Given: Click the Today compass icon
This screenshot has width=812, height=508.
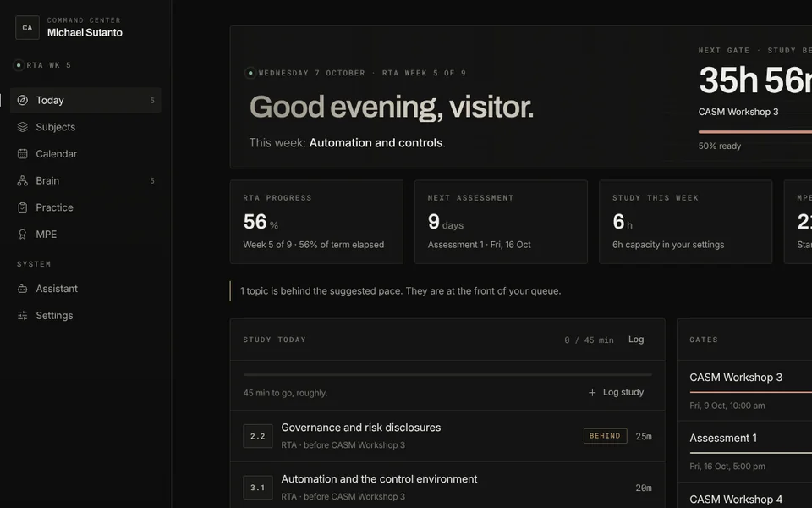Looking at the screenshot, I should click(x=22, y=100).
